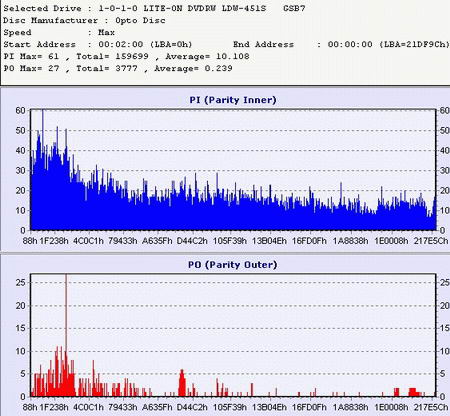Click the PO chart's left-axis 25 label
450x416 pixels.
tap(21, 283)
